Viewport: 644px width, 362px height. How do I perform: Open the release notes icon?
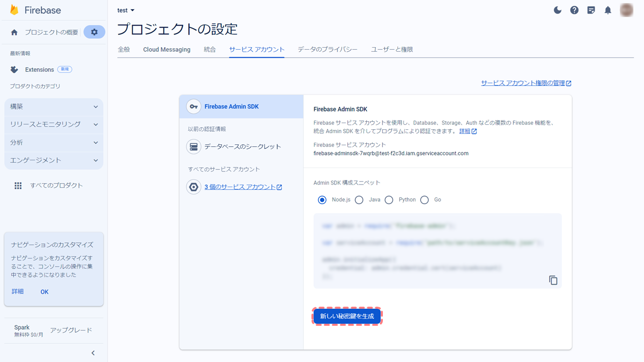pyautogui.click(x=591, y=10)
